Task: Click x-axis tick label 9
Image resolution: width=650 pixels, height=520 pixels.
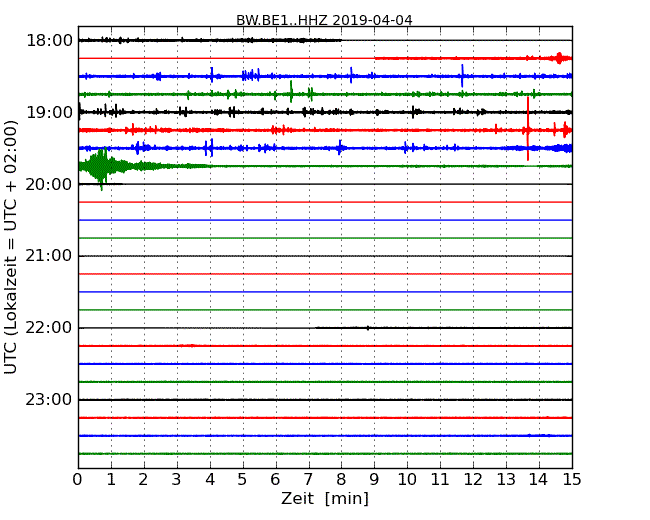Action: 374,479
